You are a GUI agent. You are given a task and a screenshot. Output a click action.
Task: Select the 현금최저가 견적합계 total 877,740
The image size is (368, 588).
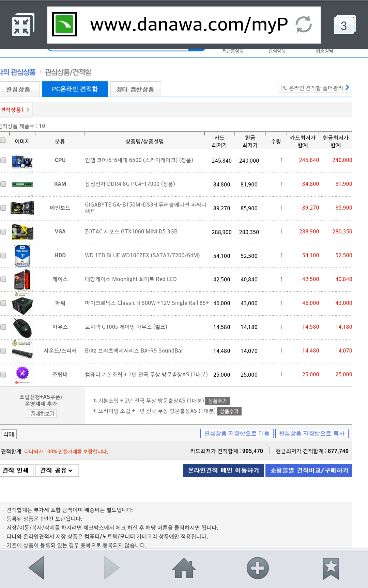(338, 451)
